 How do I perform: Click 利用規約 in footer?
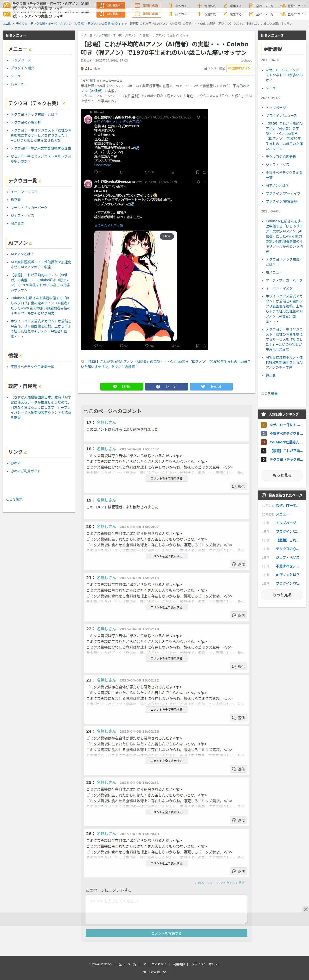coord(179,964)
